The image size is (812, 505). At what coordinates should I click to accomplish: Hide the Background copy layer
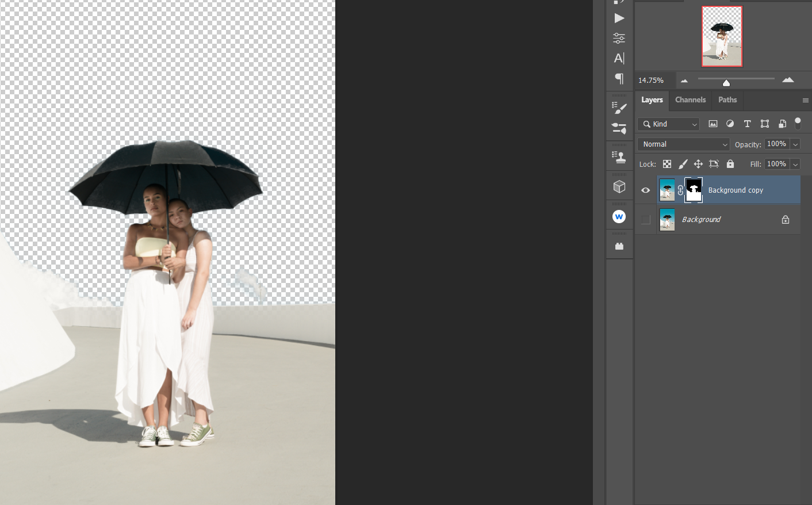[645, 190]
